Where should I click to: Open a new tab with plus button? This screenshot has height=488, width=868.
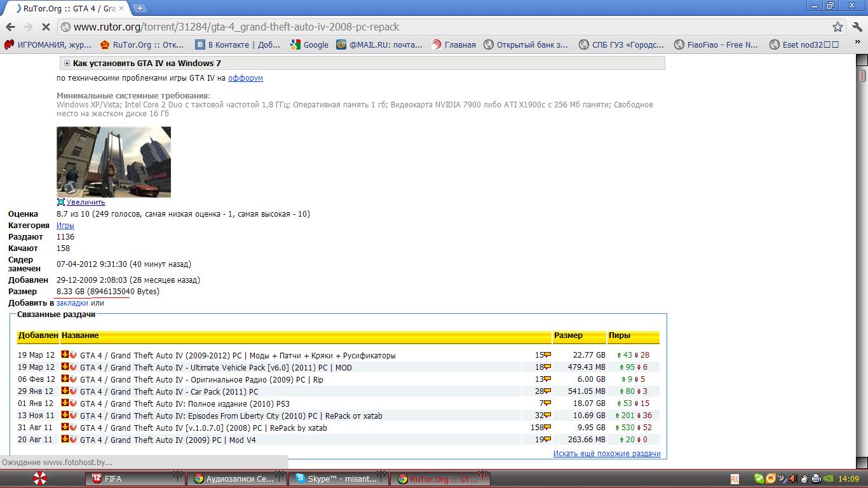point(139,8)
